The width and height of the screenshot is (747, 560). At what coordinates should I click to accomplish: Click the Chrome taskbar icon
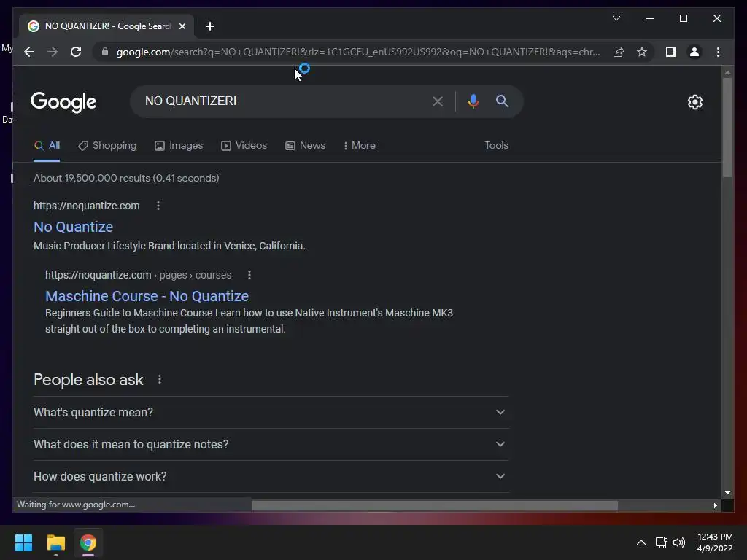point(88,542)
